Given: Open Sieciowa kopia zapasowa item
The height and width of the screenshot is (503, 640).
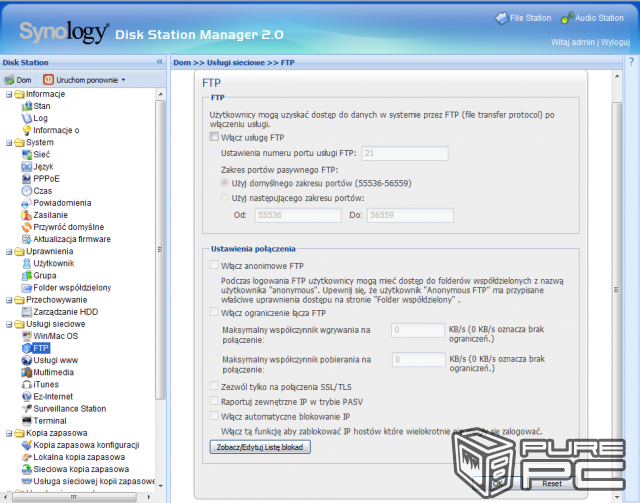Looking at the screenshot, I should coord(81,469).
